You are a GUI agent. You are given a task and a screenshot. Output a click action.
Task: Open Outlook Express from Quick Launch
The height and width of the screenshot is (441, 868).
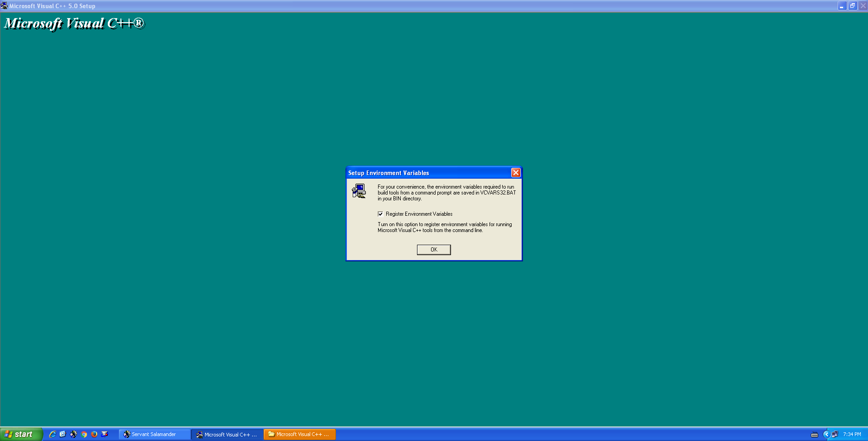click(63, 434)
